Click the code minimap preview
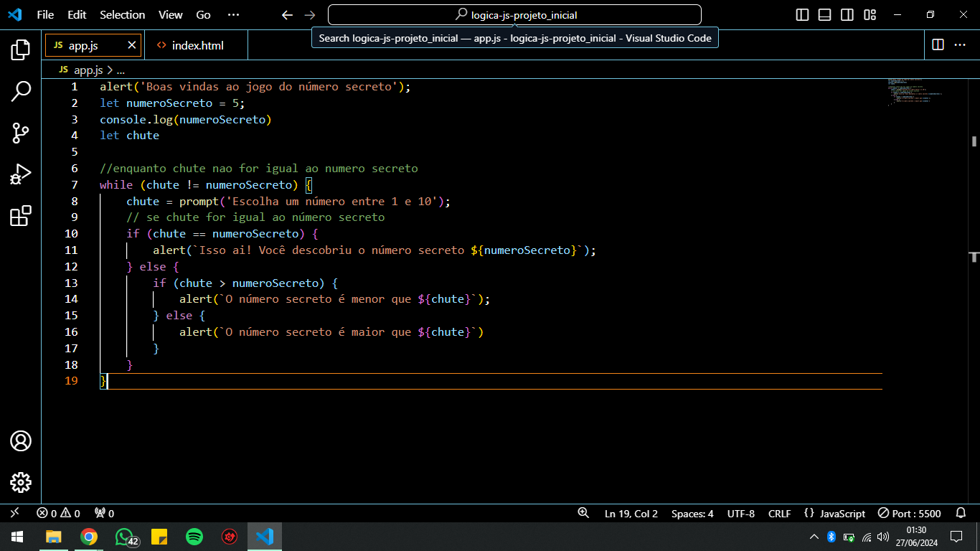Image resolution: width=980 pixels, height=551 pixels. pos(915,92)
